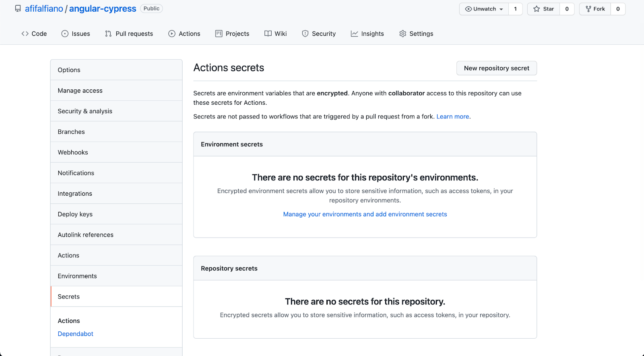
Task: Select Secrets in the sidebar
Action: coord(116,296)
